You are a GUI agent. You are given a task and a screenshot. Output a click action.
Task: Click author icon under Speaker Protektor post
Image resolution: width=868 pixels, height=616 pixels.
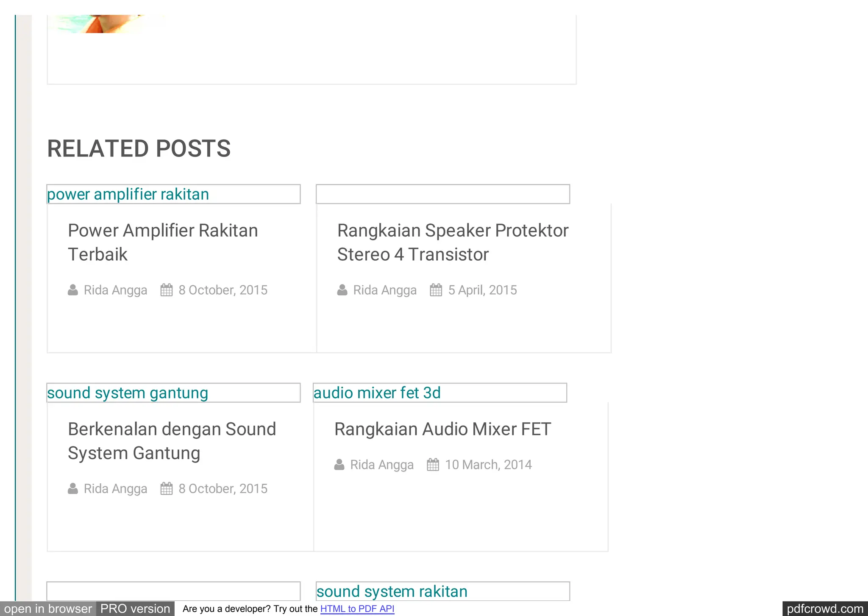coord(342,290)
